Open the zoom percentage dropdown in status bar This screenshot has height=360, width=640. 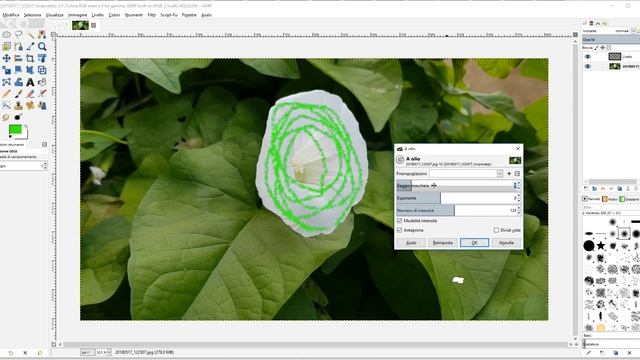[x=109, y=352]
